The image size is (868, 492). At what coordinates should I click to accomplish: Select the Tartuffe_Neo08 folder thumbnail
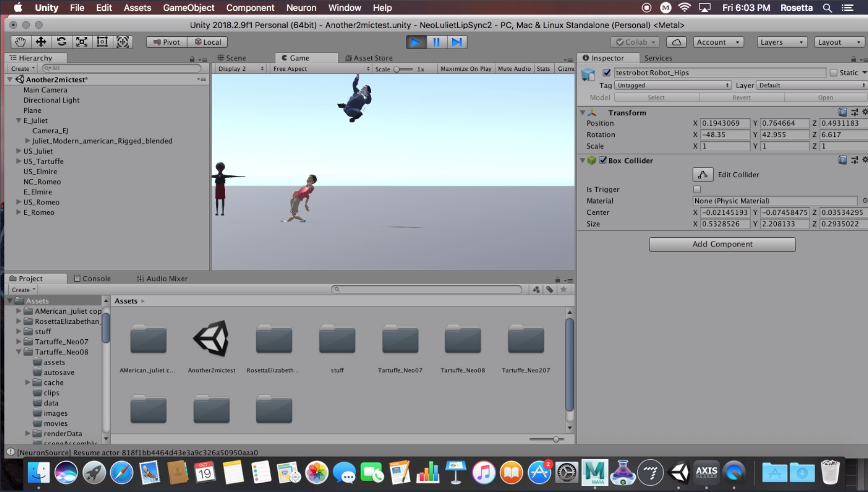462,339
